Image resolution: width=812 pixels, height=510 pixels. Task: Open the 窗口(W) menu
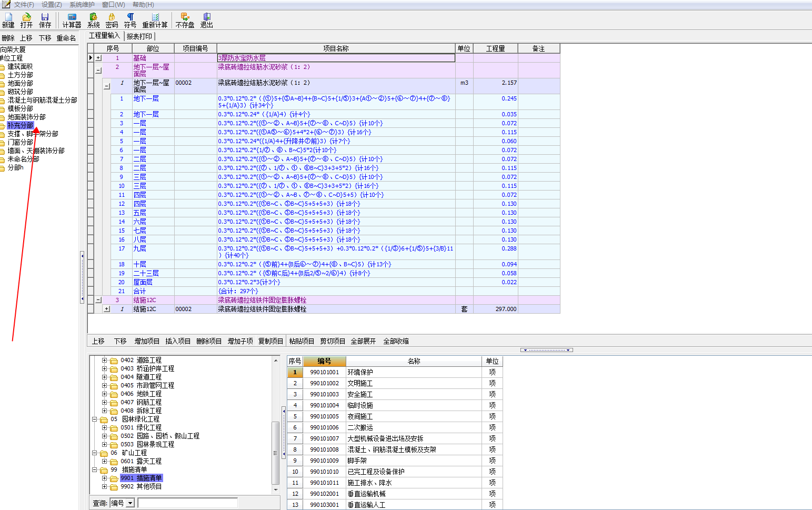[x=114, y=5]
